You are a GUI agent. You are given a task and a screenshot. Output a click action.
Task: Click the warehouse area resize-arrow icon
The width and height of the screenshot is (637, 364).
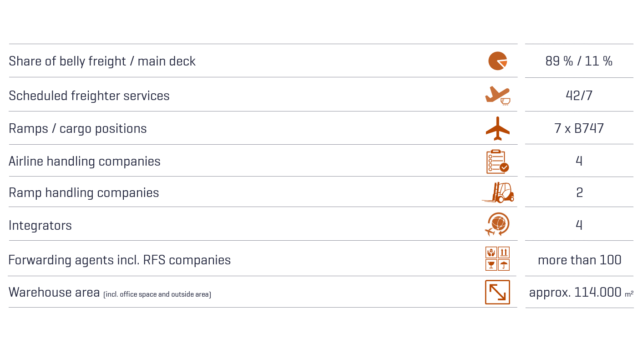[x=497, y=292]
